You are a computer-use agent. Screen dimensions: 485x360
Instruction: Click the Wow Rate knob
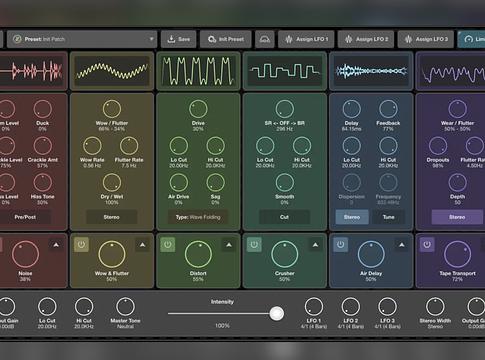coord(92,146)
